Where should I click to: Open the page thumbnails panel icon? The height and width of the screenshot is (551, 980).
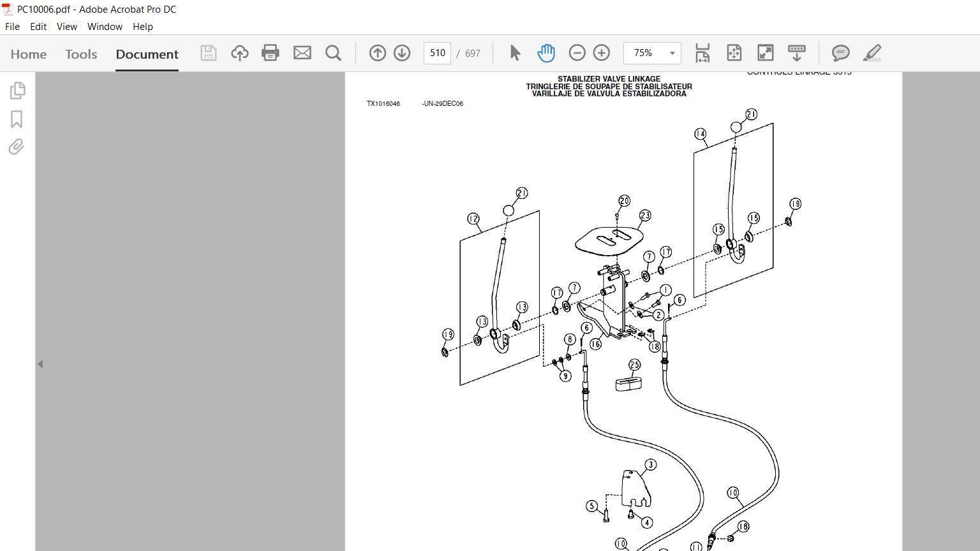coord(17,91)
